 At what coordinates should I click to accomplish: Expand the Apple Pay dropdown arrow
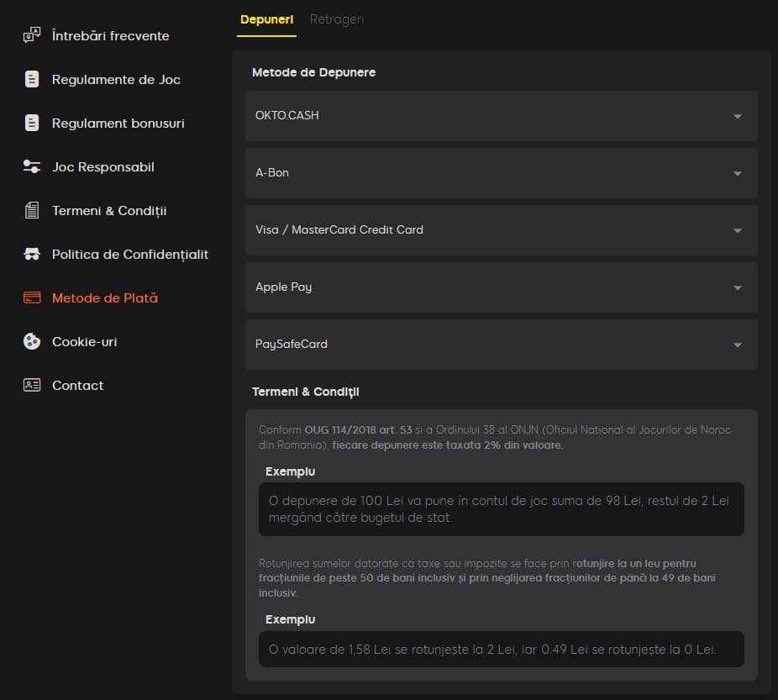pyautogui.click(x=737, y=287)
